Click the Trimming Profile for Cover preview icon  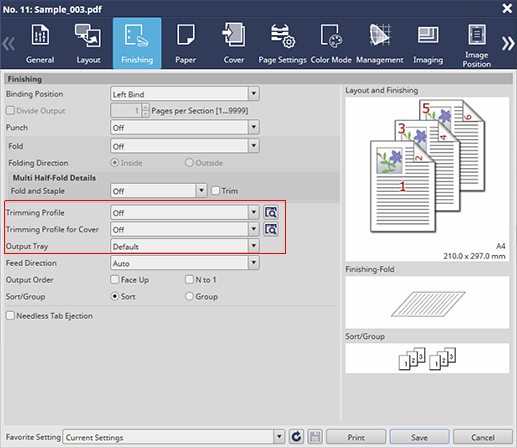[271, 229]
